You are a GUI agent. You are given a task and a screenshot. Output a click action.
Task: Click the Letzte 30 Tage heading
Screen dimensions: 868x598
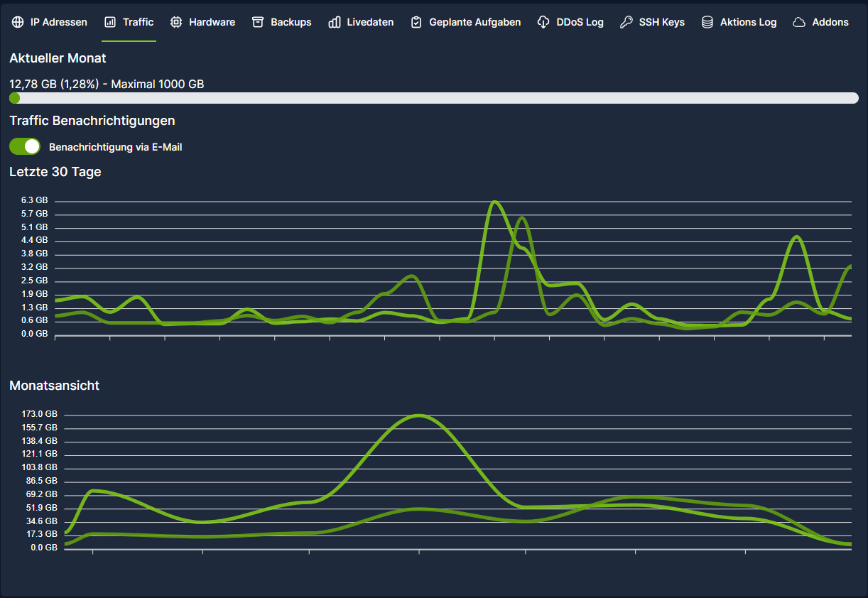[x=55, y=172]
